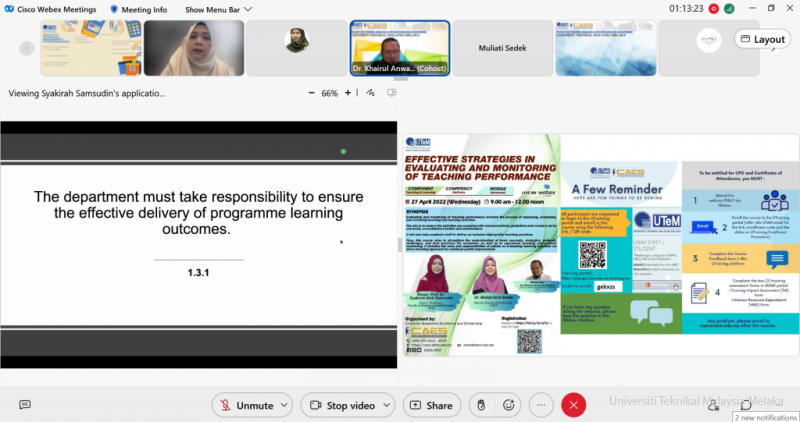
Task: Click the Layout button
Action: click(x=761, y=39)
